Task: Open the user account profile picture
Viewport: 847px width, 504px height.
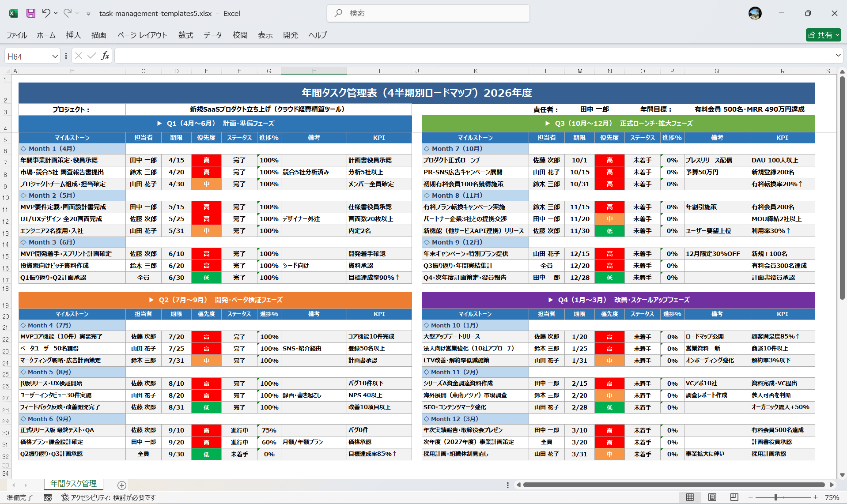Action: coord(755,13)
